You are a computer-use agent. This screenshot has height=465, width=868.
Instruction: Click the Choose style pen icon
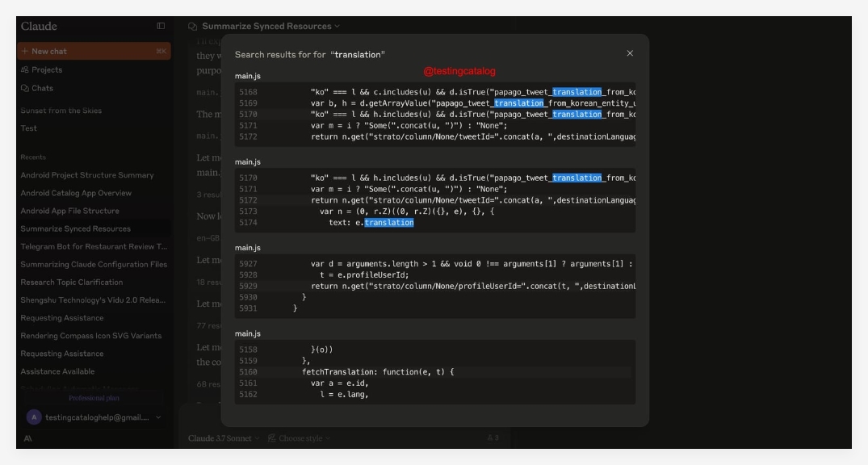(x=272, y=438)
